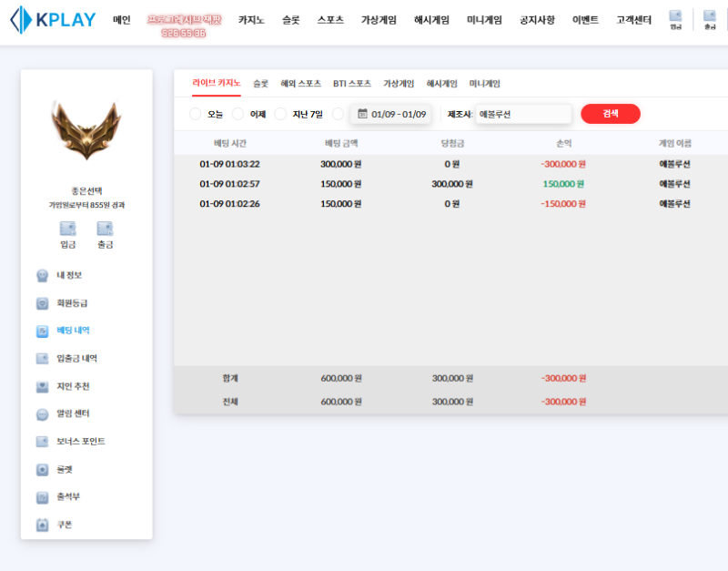The height and width of the screenshot is (571, 728).
Task: Click the 입금 icon below the profile badge
Action: click(x=68, y=229)
